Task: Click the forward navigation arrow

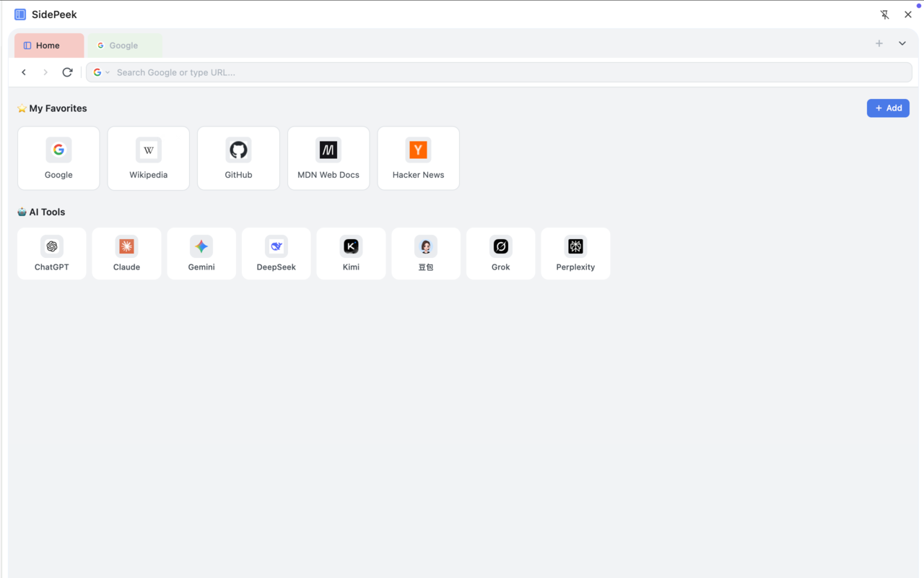Action: pyautogui.click(x=45, y=72)
